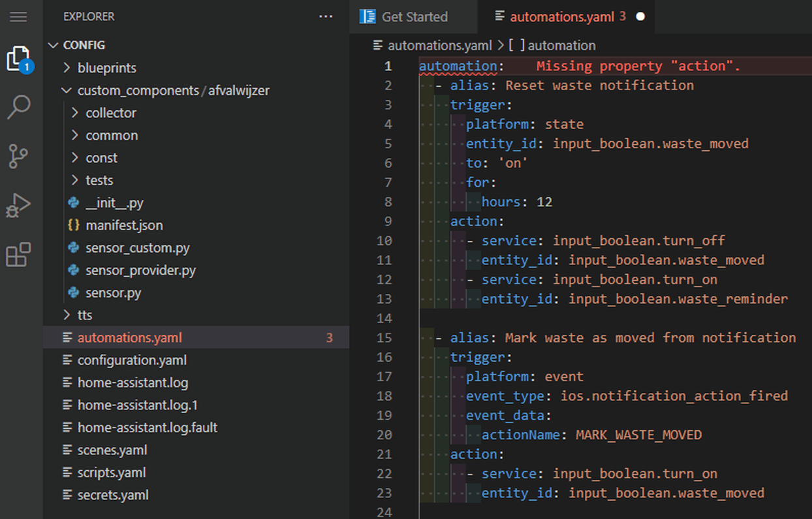Click 'platform: state' on line 4

(525, 124)
